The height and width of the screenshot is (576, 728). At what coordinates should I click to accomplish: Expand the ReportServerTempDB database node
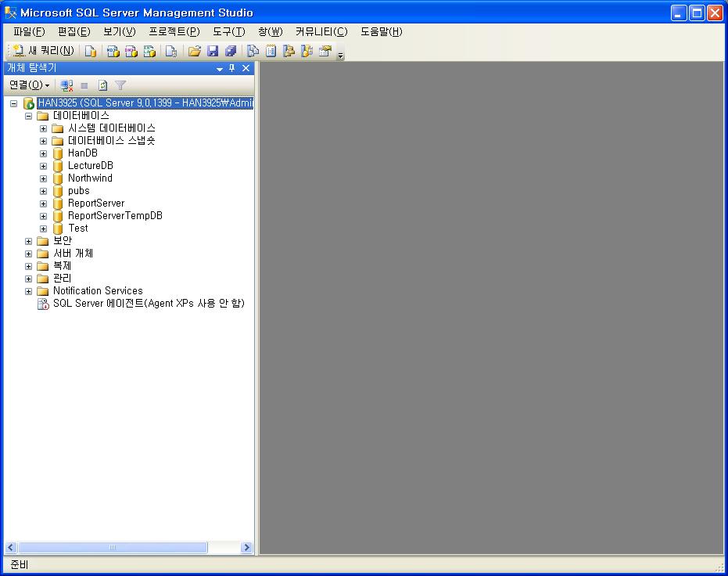pos(43,217)
